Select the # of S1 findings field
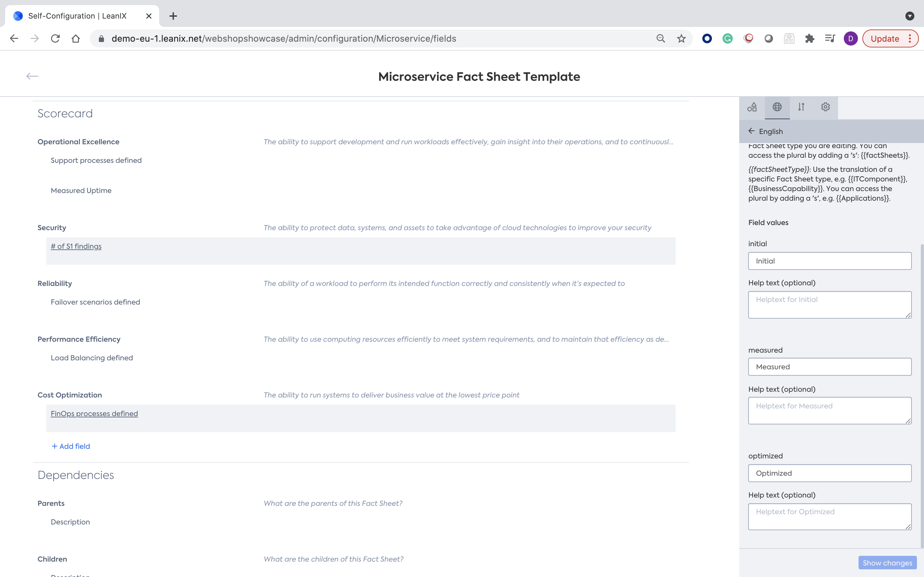The image size is (924, 577). coord(76,247)
